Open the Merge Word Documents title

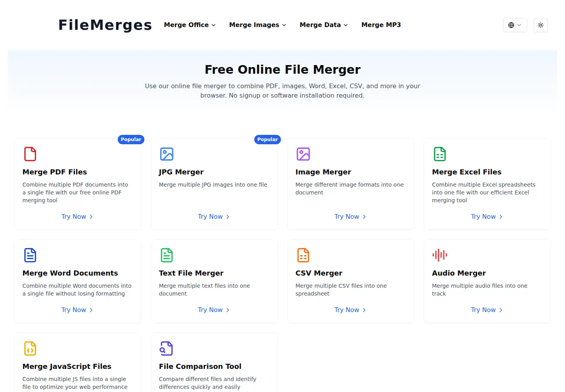[70, 273]
